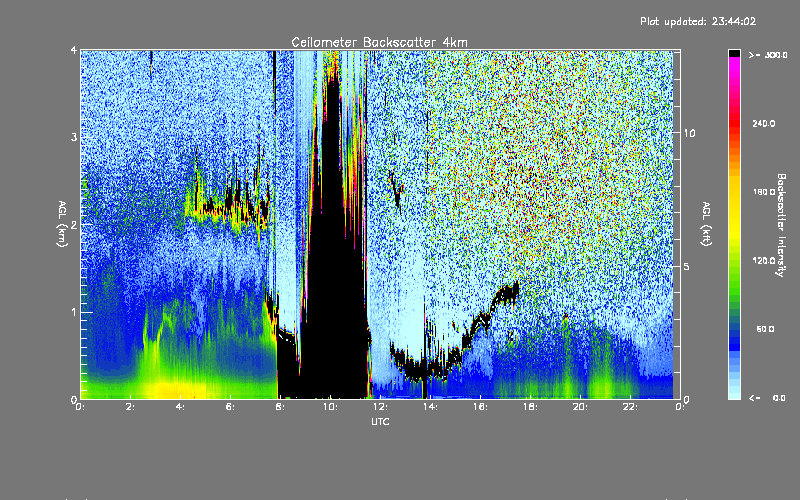Image resolution: width=800 pixels, height=500 pixels.
Task: Click the left 'AGL (km)' axis label
Action: tap(63, 223)
